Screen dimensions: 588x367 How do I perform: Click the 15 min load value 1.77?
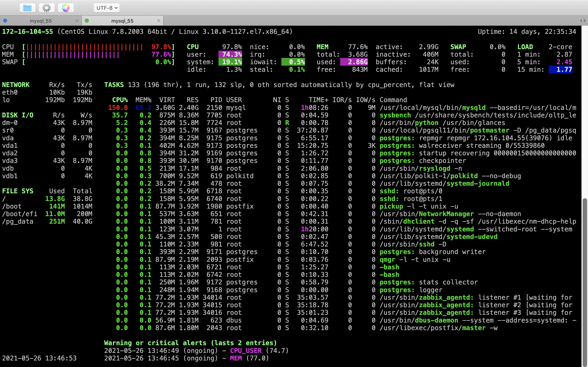tap(561, 70)
